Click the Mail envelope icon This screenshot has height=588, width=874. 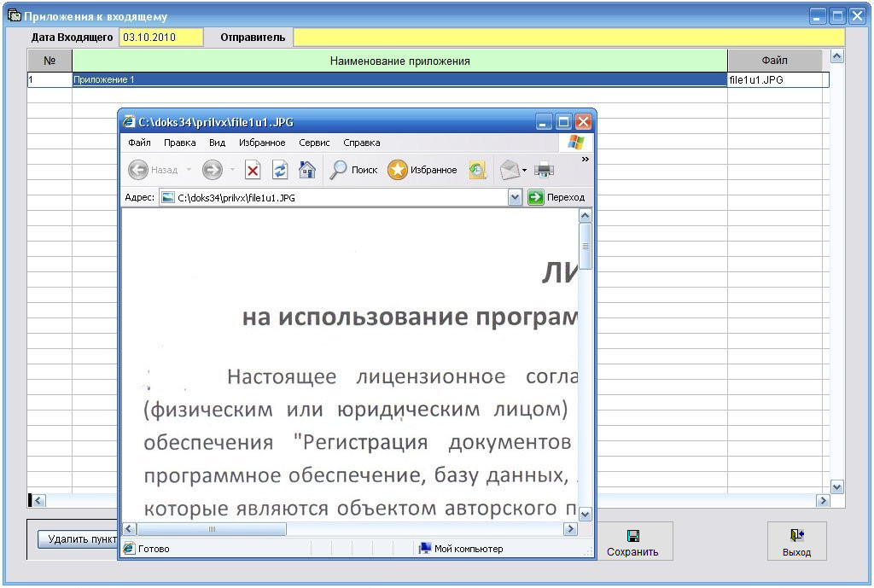[510, 170]
